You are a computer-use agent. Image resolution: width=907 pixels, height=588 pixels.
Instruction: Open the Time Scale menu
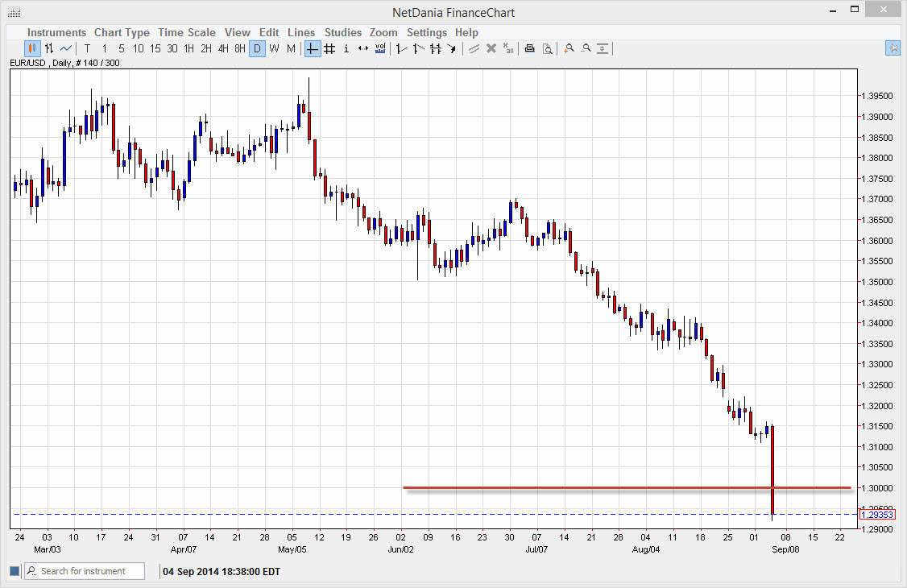187,32
